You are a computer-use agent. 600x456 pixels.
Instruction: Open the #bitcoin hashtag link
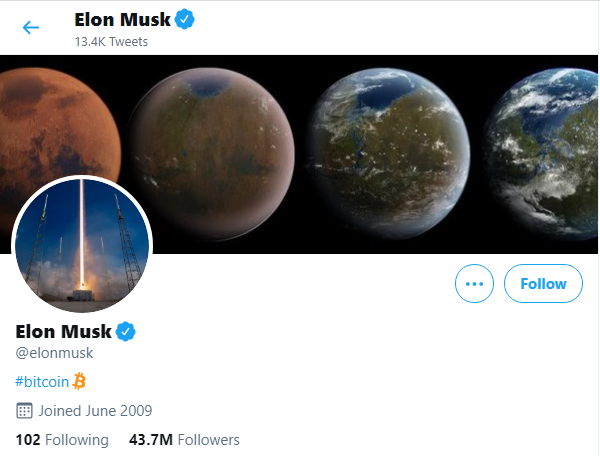click(43, 381)
